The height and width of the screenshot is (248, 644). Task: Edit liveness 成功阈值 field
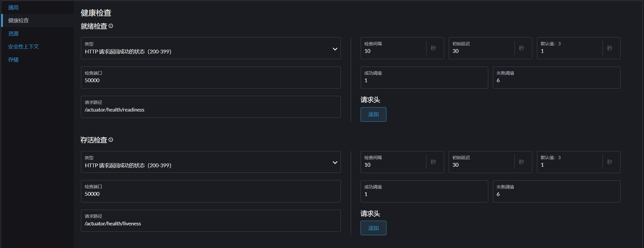[424, 194]
